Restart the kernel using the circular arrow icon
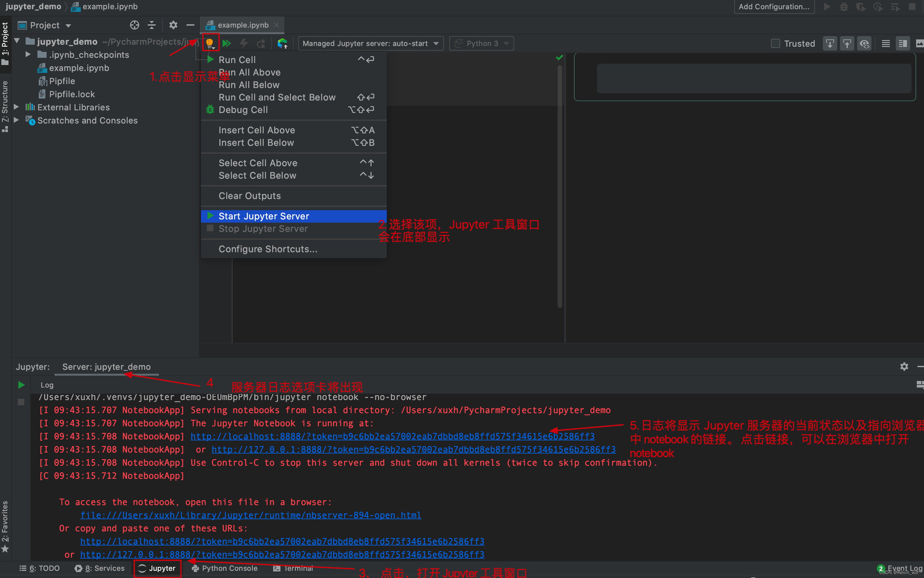The image size is (924, 578). click(x=261, y=43)
